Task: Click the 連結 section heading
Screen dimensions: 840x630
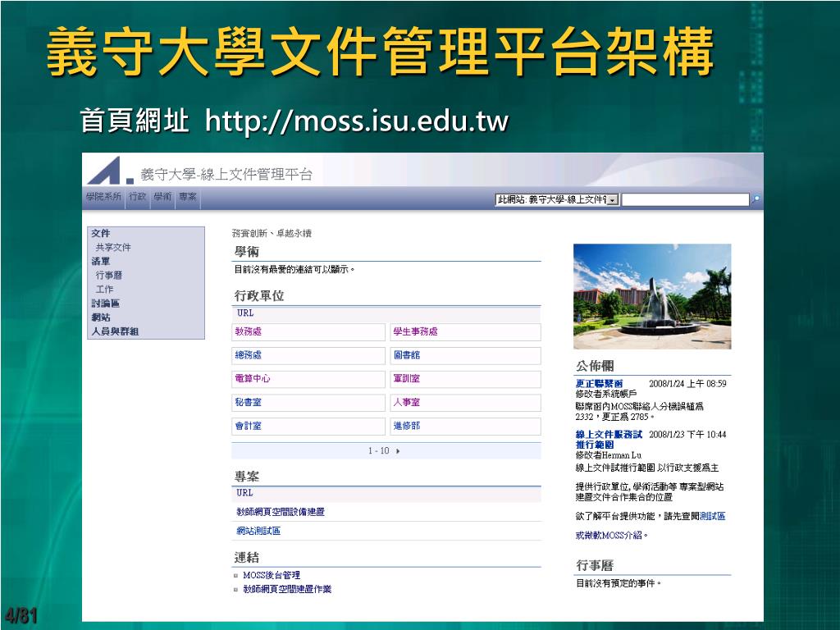Action: coord(246,557)
